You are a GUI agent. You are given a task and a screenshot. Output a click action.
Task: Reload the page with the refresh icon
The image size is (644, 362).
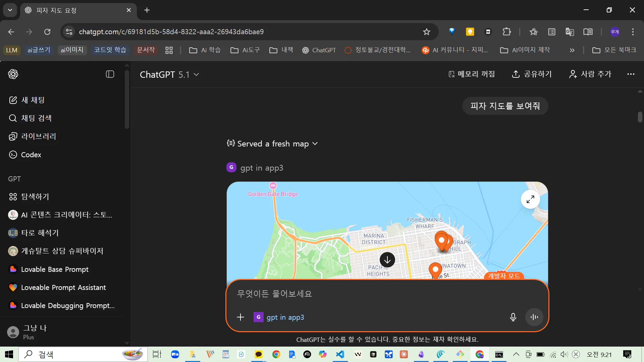[47, 32]
